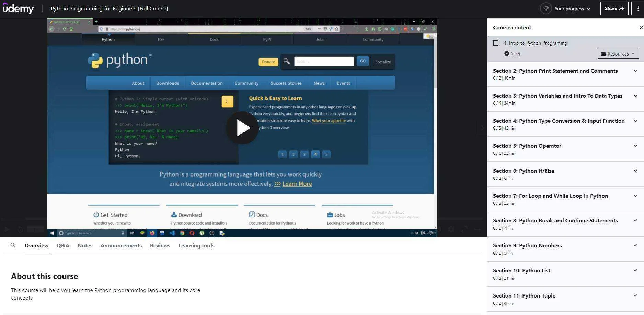
Task: Click the Share button
Action: click(x=614, y=9)
